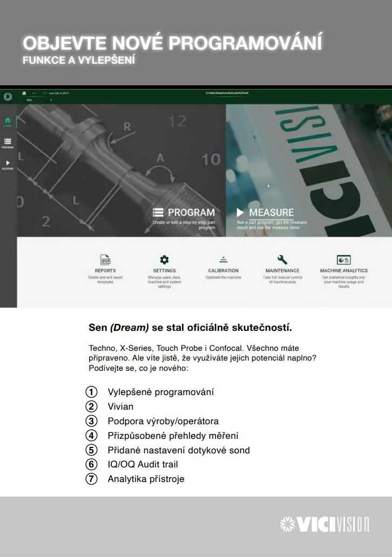
Task: Click list item 'IQ/OQ Audit trail'
Action: click(143, 464)
